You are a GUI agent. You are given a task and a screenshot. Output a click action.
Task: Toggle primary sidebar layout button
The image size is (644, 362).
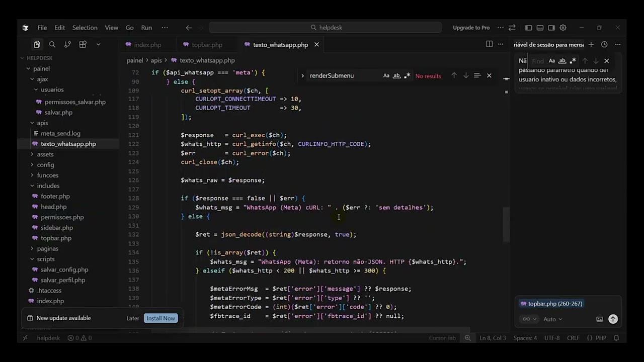pos(528,28)
